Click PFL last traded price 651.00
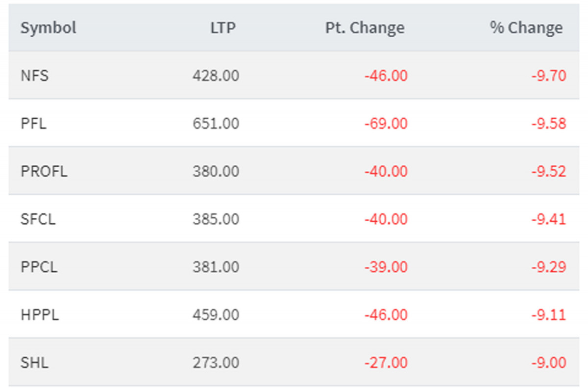The width and height of the screenshot is (588, 390). (x=216, y=124)
